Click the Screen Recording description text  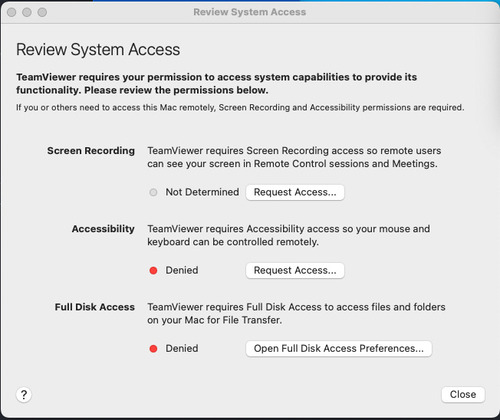click(294, 157)
